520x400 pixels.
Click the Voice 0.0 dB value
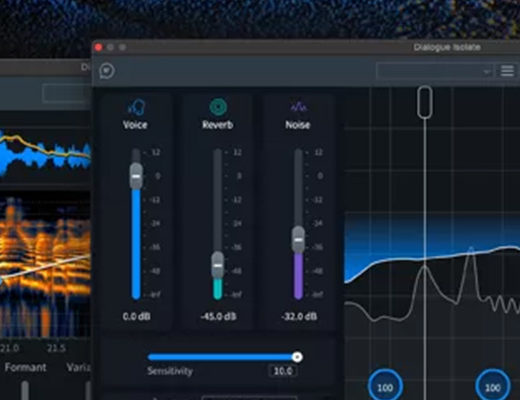click(x=136, y=316)
